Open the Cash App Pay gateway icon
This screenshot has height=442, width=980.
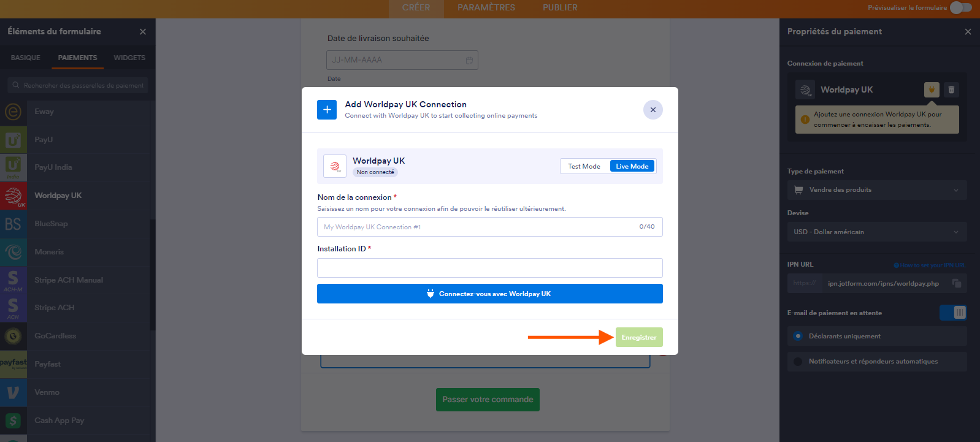pos(13,420)
